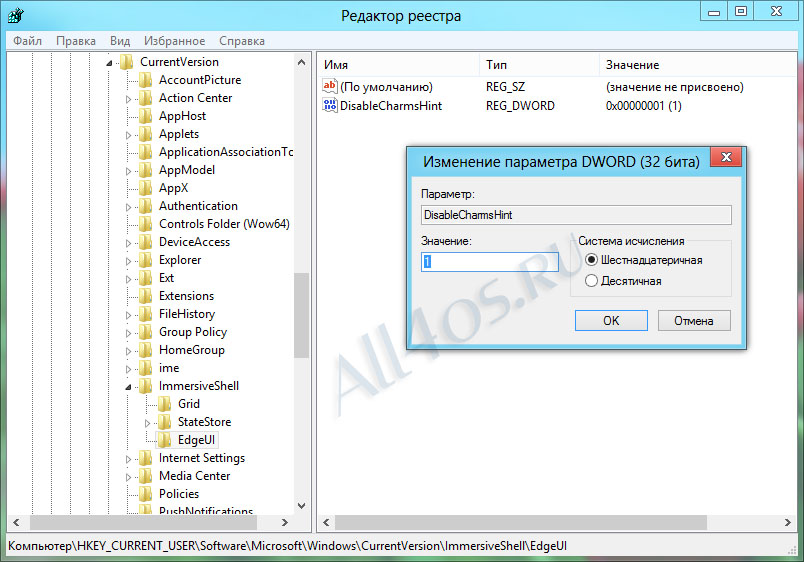Select the Media Center folder icon
Viewport: 804px width, 562px height.
pyautogui.click(x=146, y=476)
